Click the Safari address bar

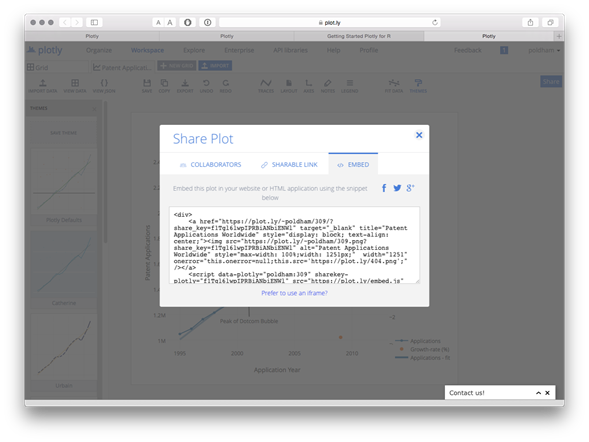coord(330,23)
